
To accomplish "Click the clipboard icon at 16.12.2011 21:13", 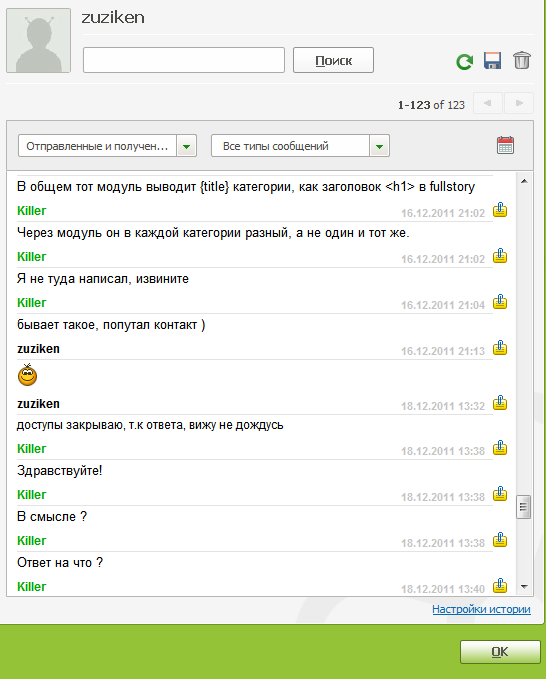I will (x=500, y=347).
